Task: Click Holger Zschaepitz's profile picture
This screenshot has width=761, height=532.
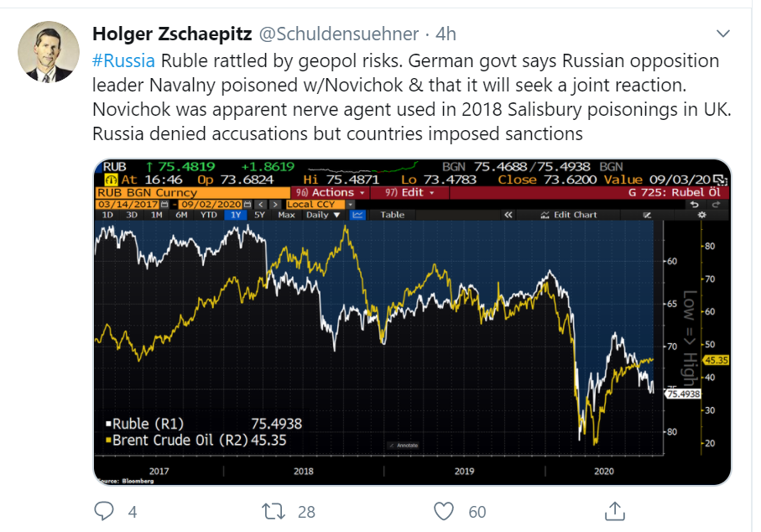Action: 48,51
